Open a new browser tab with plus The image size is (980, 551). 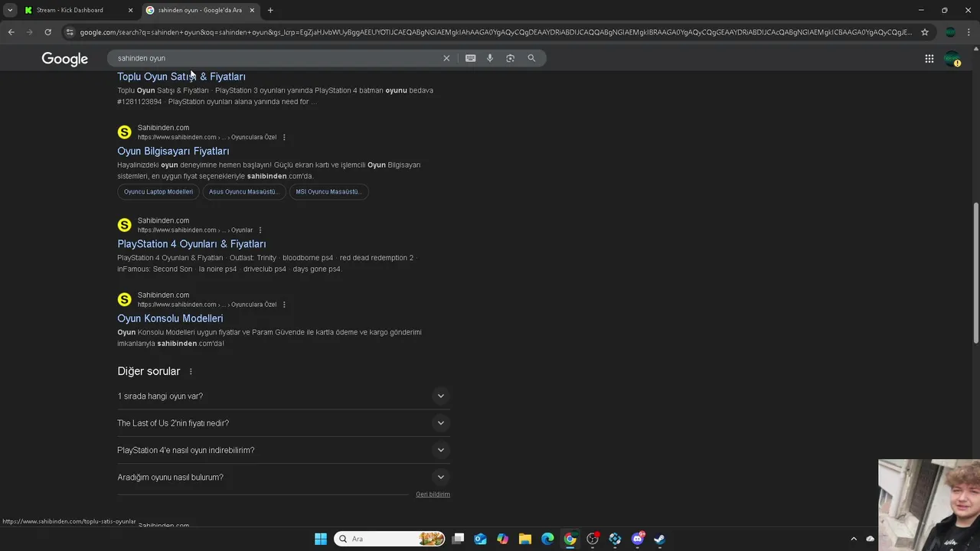tap(270, 10)
